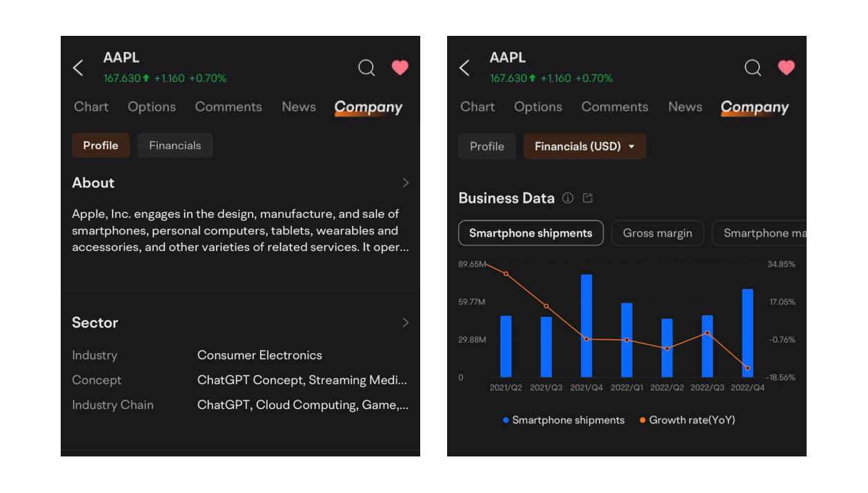Click the 2021/Q4 shipments bar
The image size is (868, 493).
[x=586, y=325]
